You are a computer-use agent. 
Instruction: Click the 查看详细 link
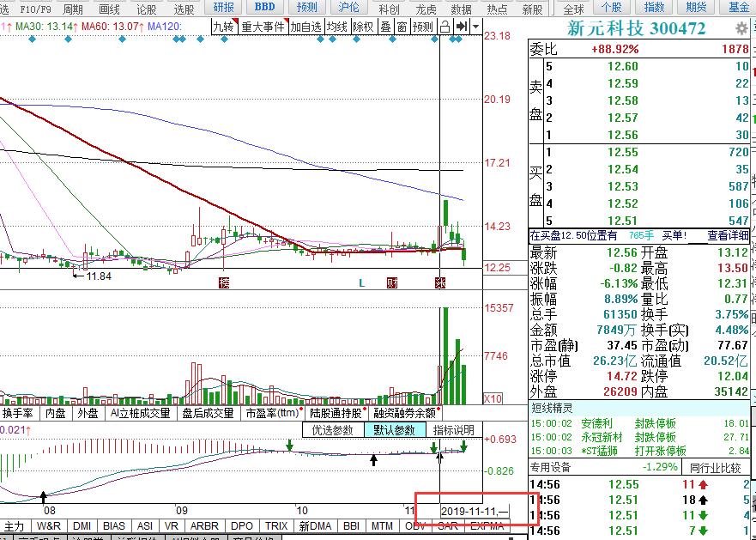pos(728,235)
